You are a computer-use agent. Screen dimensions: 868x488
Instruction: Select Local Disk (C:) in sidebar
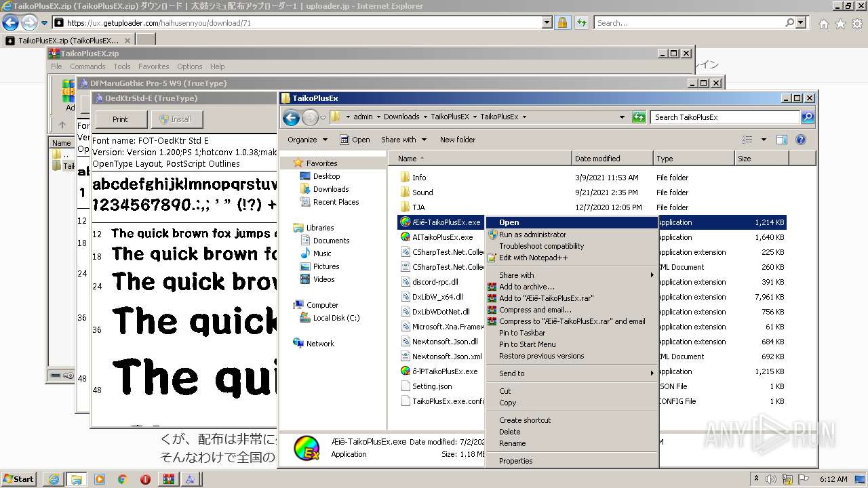coord(336,318)
